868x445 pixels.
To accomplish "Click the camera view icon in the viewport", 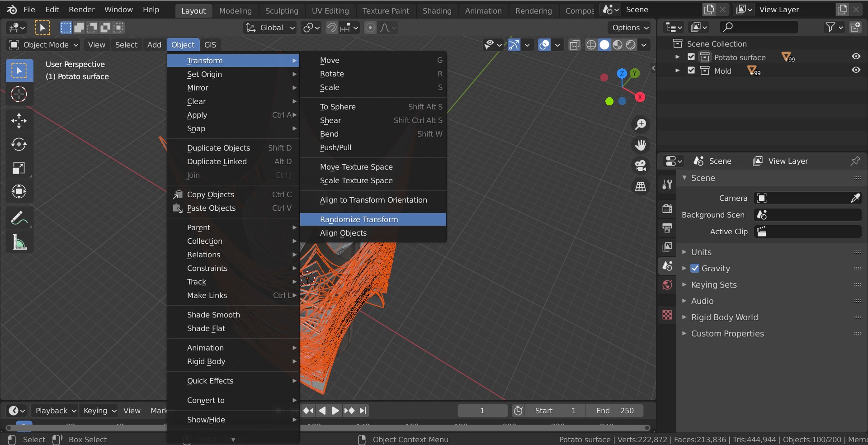I will pyautogui.click(x=641, y=166).
